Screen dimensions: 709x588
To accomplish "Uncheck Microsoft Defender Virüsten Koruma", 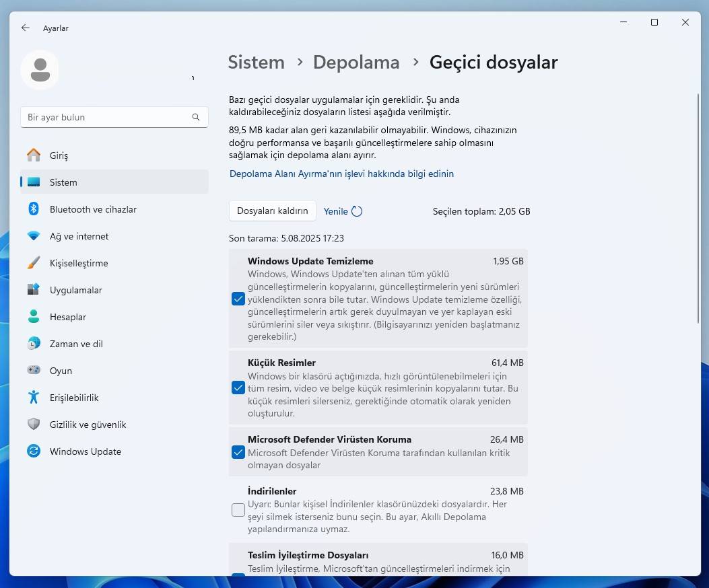I will pyautogui.click(x=238, y=452).
